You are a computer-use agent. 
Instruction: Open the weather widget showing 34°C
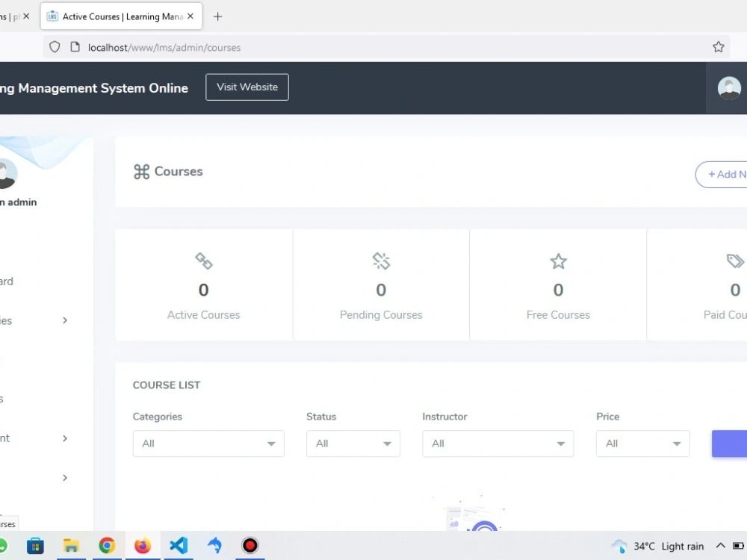[x=657, y=547]
